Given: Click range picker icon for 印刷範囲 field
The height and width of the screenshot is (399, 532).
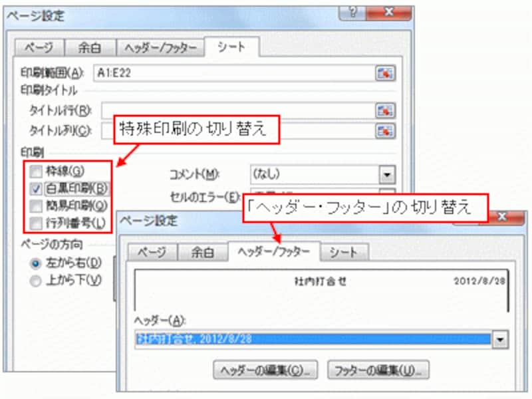Looking at the screenshot, I should pos(386,73).
